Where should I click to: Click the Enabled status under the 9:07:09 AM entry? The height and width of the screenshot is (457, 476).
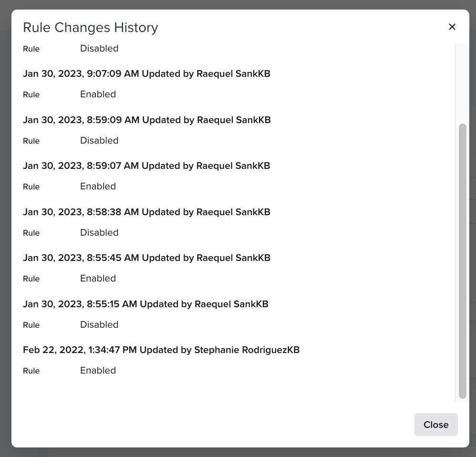coord(98,94)
